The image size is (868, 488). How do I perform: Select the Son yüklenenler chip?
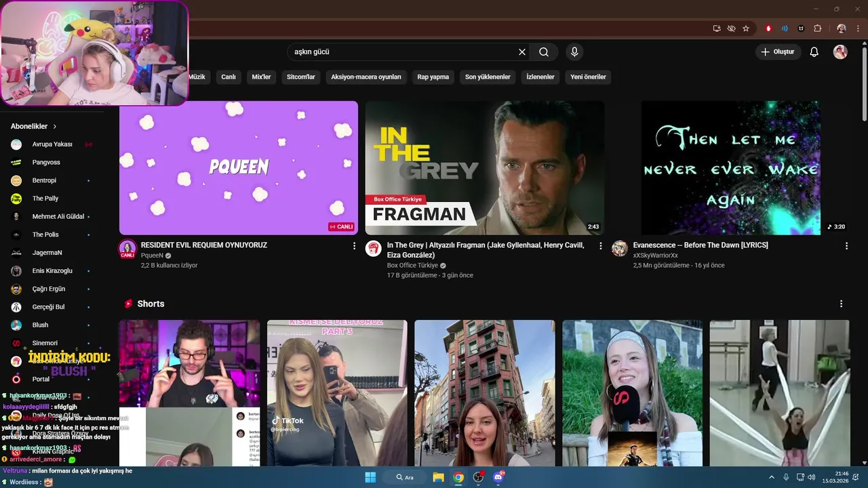(x=488, y=77)
